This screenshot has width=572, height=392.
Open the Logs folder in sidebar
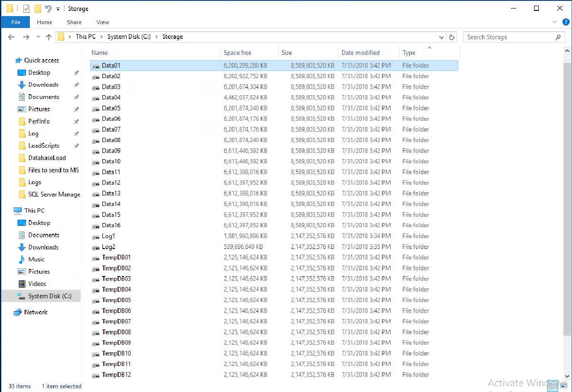35,182
